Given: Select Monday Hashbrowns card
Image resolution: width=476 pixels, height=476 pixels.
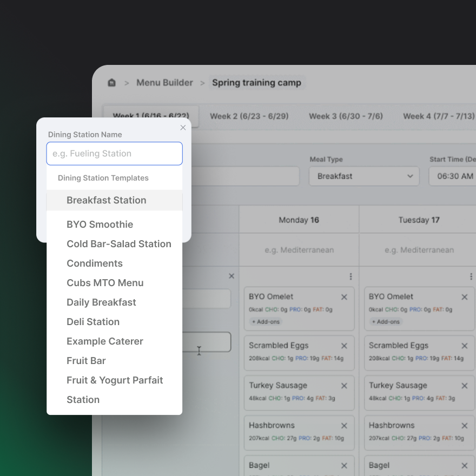Looking at the screenshot, I should pos(299,433).
